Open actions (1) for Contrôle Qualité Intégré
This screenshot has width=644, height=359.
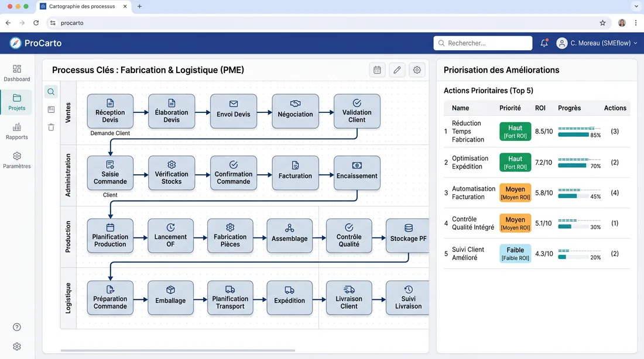point(614,223)
